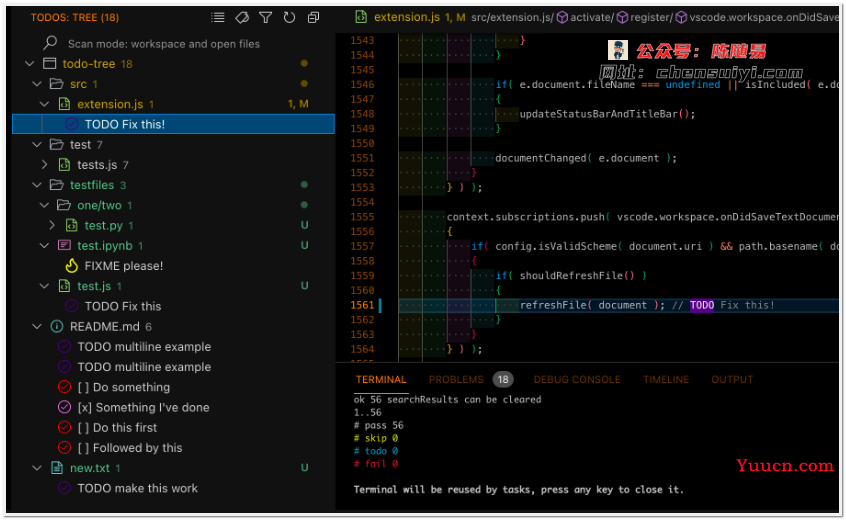846x520 pixels.
Task: Click the magnifier icon beside Scan mode
Action: [50, 43]
